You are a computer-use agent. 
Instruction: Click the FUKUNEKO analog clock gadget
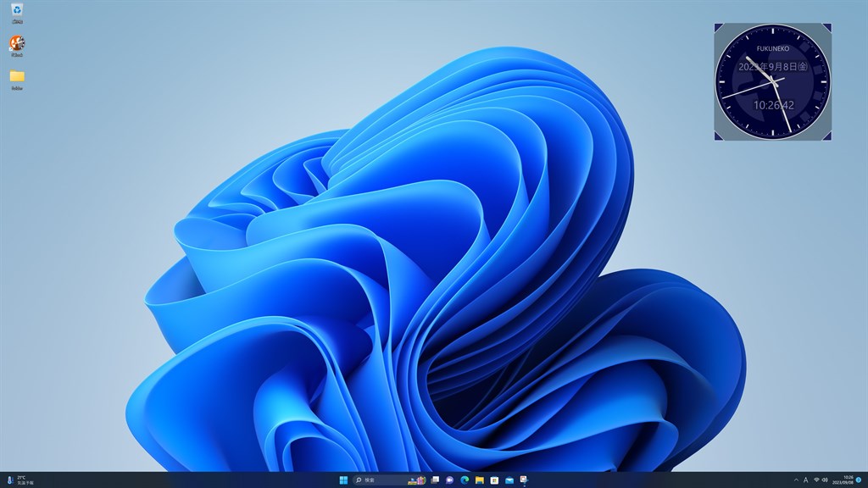(x=773, y=81)
